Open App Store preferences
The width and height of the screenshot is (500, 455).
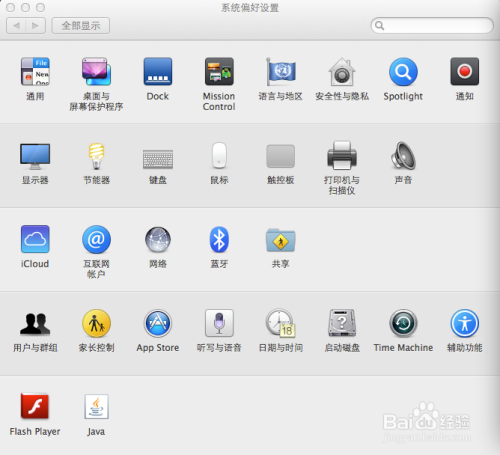pos(158,323)
